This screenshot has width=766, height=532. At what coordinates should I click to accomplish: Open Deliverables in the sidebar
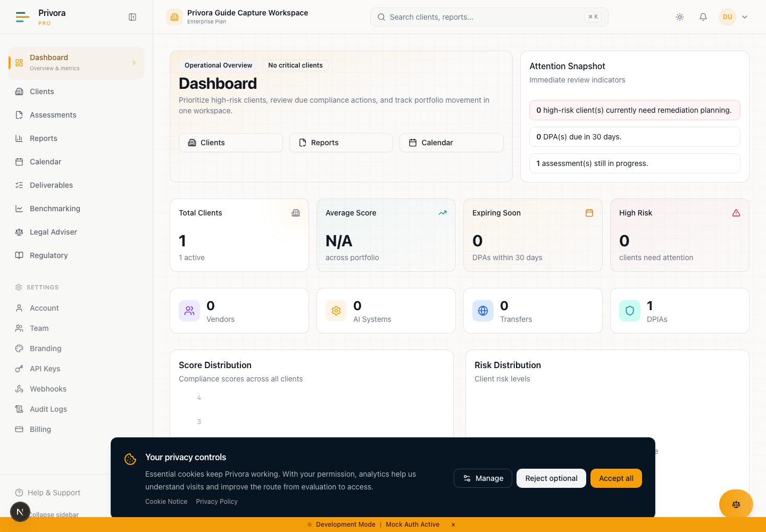pyautogui.click(x=77, y=185)
